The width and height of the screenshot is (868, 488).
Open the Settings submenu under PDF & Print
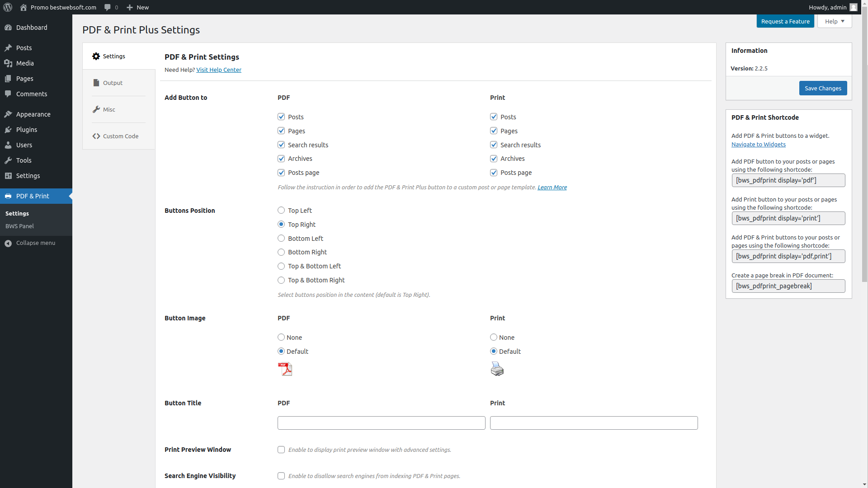17,213
